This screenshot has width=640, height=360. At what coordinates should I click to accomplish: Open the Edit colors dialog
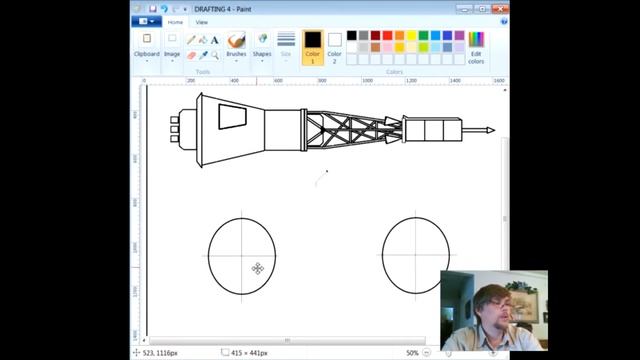pos(476,47)
